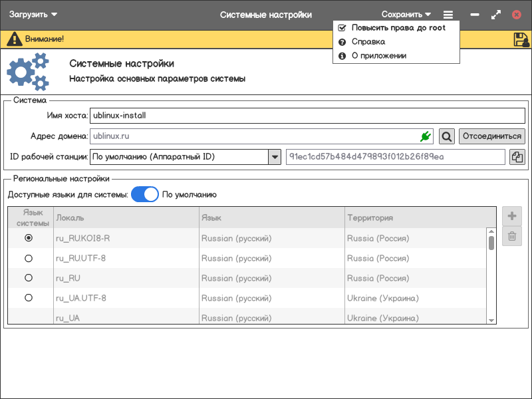
Task: Select ru_UA.UTF-8 radio button
Action: click(29, 298)
